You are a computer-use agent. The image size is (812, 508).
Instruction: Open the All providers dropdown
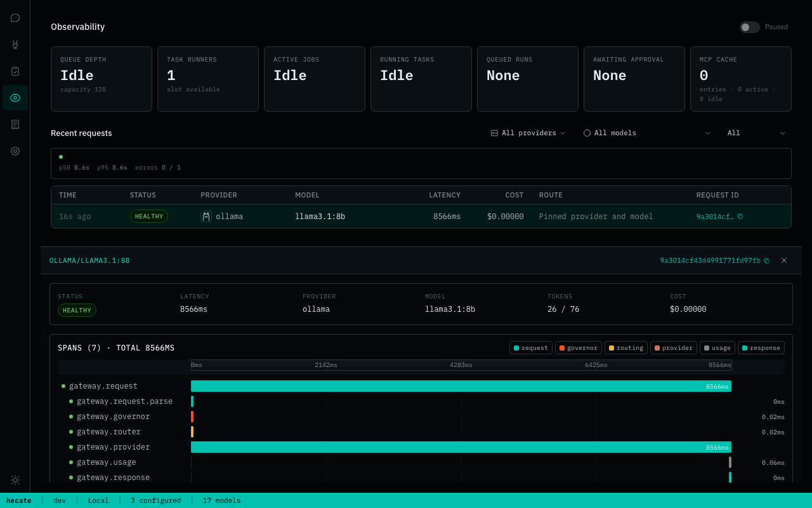click(528, 133)
